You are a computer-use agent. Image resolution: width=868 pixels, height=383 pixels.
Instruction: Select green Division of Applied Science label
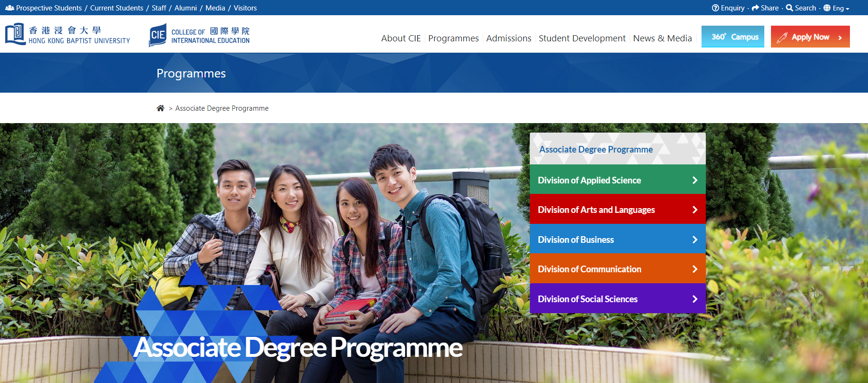[x=589, y=180]
